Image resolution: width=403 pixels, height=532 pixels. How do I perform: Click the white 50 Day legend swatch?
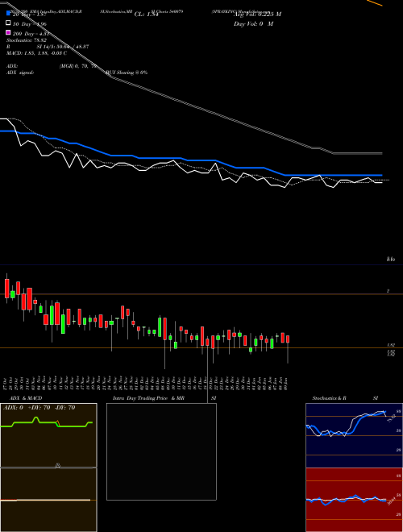click(8, 23)
